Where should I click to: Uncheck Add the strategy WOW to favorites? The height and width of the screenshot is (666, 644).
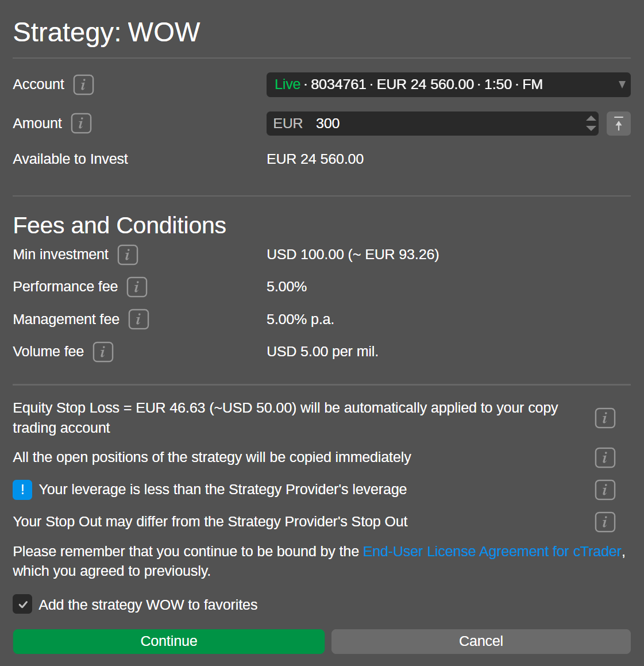coord(23,605)
